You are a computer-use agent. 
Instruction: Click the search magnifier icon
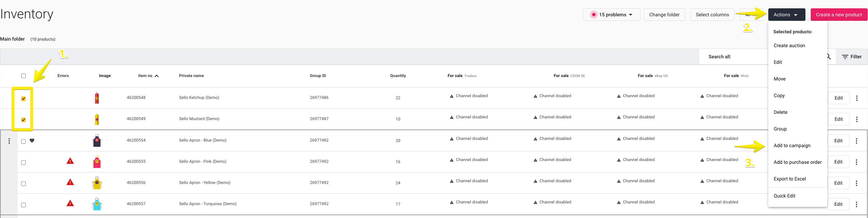coord(829,57)
